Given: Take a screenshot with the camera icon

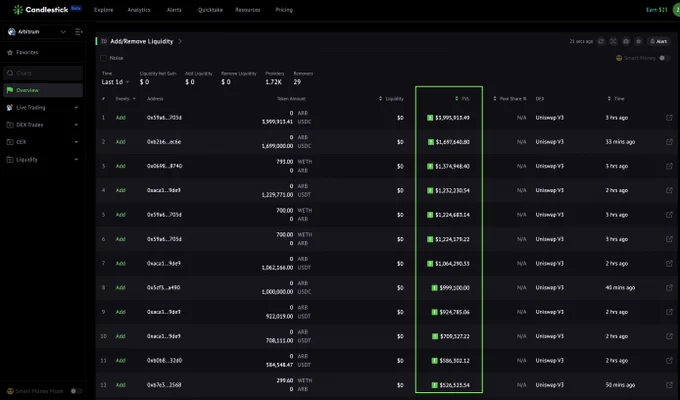Looking at the screenshot, I should 626,41.
